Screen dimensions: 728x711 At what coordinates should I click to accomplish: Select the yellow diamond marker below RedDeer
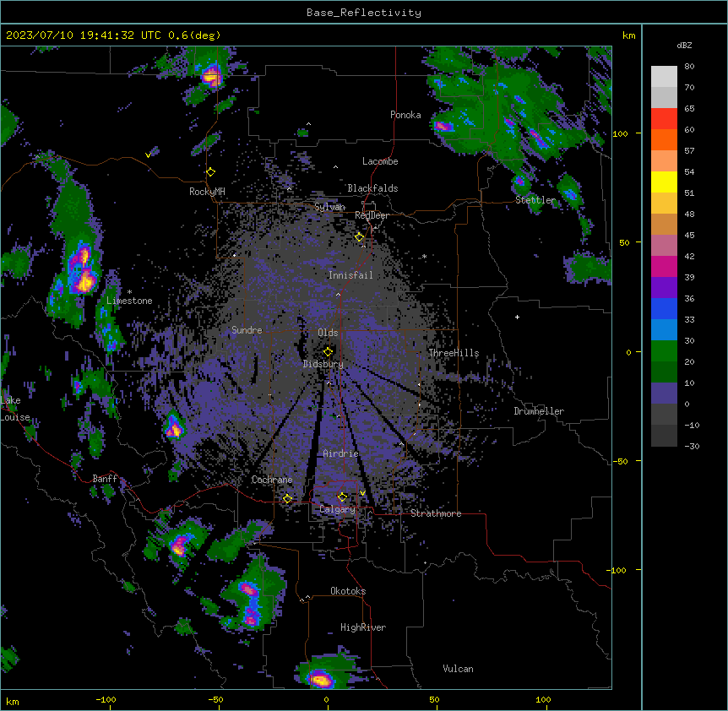pos(360,237)
